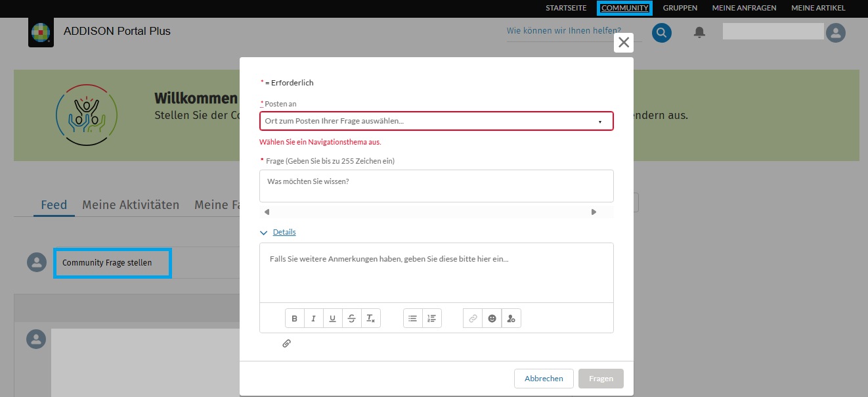Viewport: 868px width, 397px height.
Task: Open notifications via the bell icon
Action: pos(700,32)
